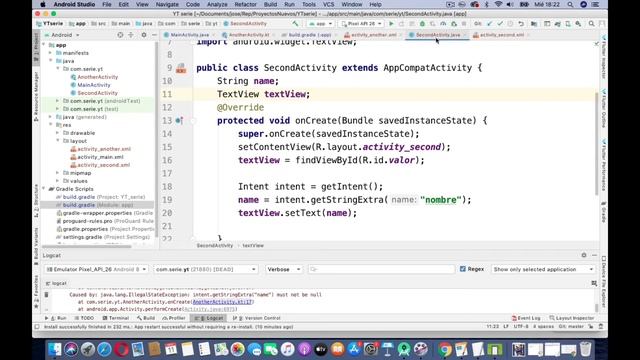Click collapse-all icon in Project panel header
640x360 pixels.
tap(131, 35)
